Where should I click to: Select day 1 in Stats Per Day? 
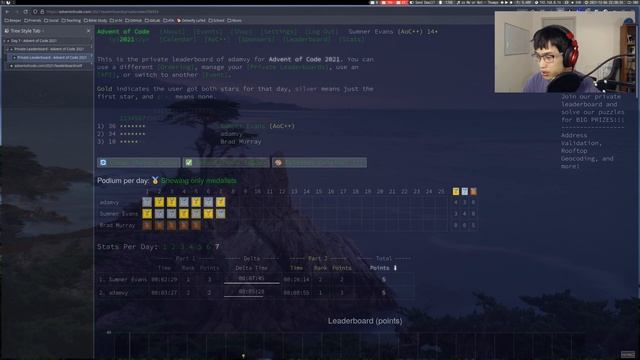pos(165,247)
